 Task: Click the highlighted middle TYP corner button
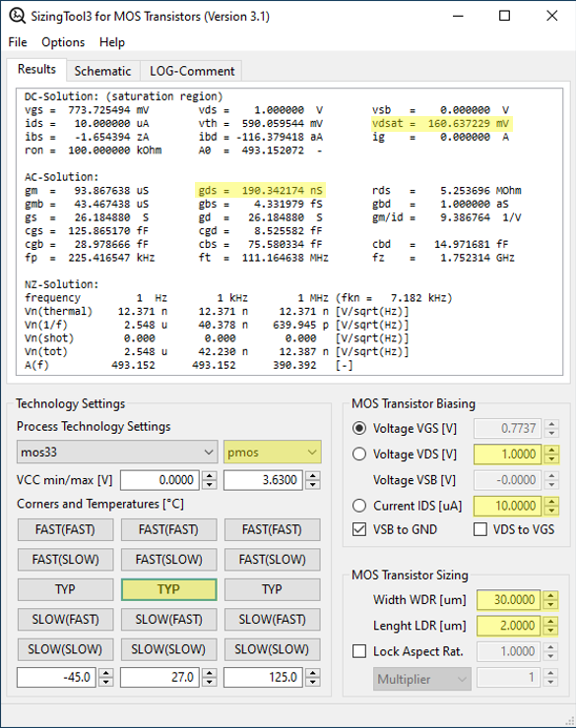168,589
